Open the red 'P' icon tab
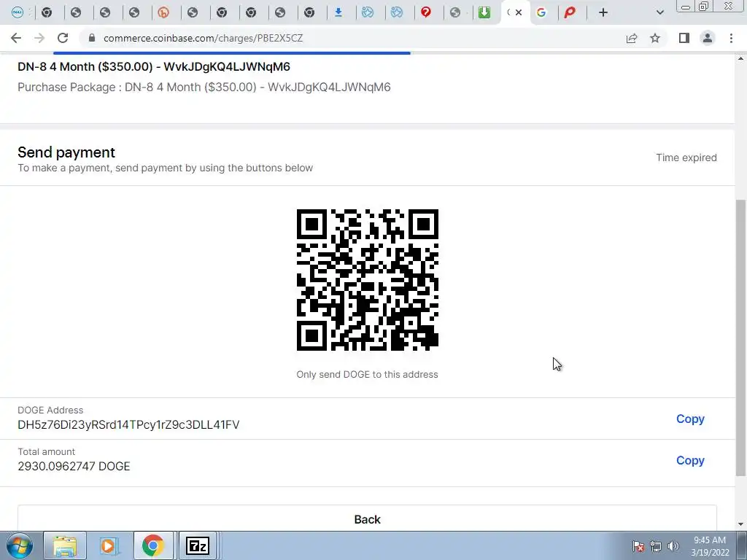Viewport: 747px width, 560px height. (x=570, y=13)
